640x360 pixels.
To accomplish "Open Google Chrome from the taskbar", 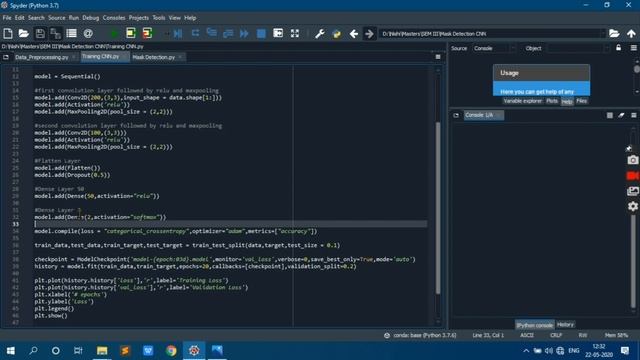I will click(171, 351).
